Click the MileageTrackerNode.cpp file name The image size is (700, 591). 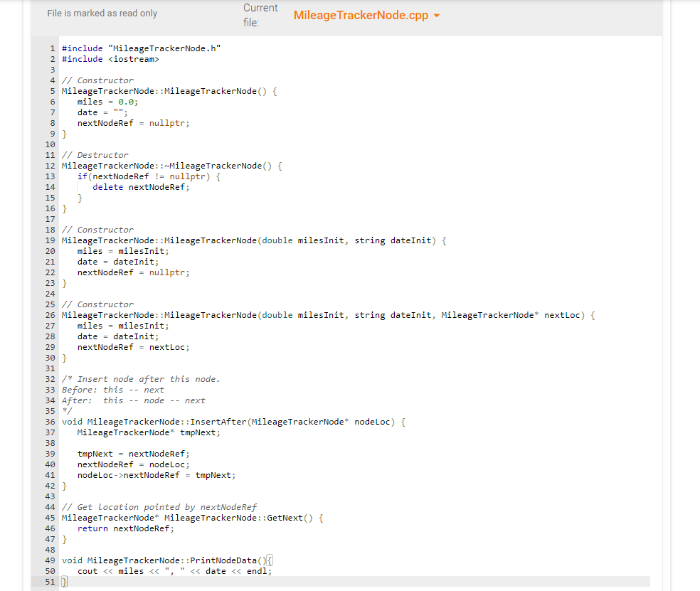coord(359,15)
